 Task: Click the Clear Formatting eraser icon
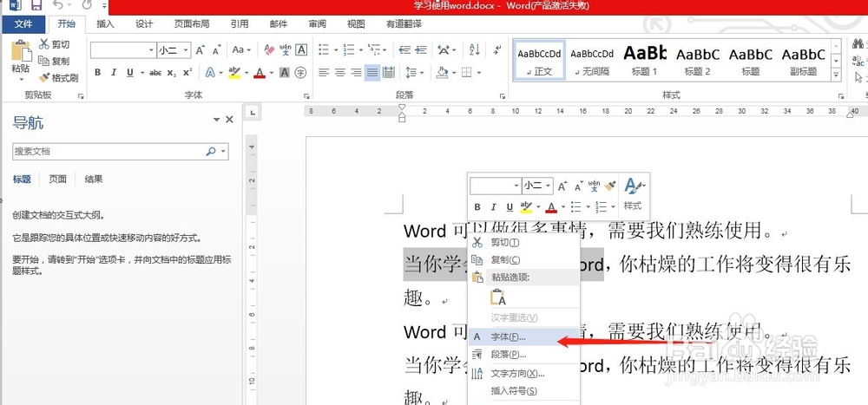pyautogui.click(x=270, y=49)
